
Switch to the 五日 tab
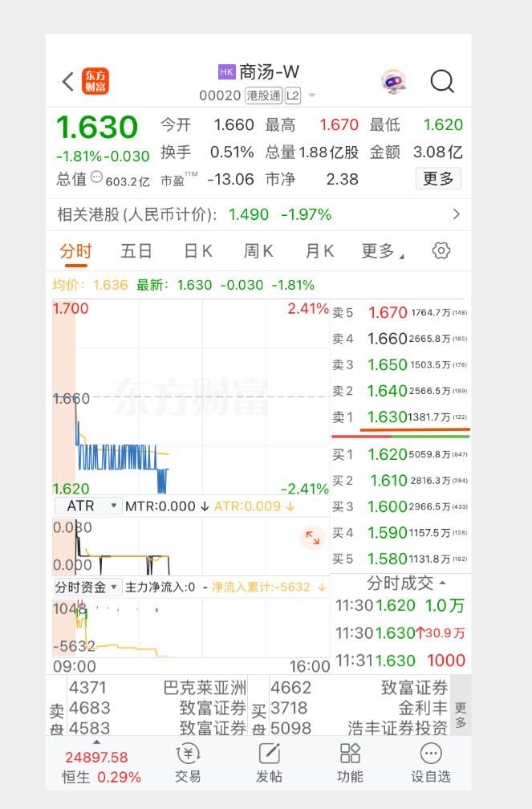click(x=136, y=251)
